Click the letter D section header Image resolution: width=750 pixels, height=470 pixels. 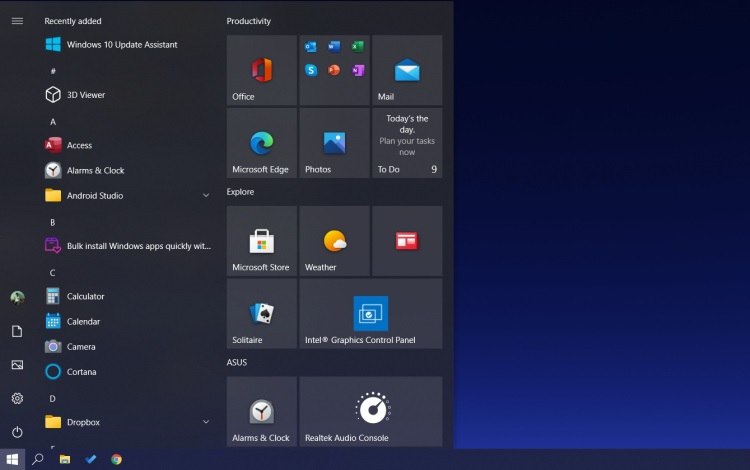click(x=53, y=399)
